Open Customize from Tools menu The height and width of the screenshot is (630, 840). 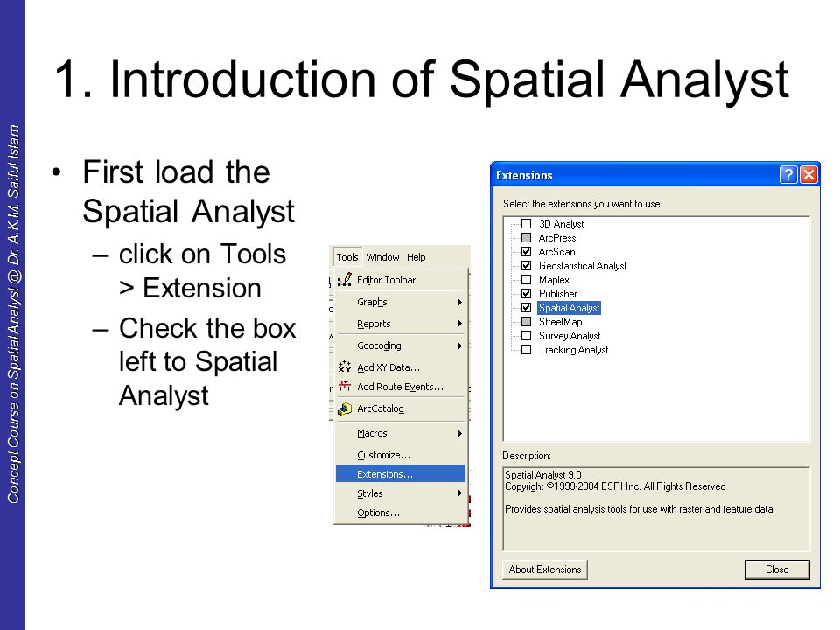tap(401, 455)
